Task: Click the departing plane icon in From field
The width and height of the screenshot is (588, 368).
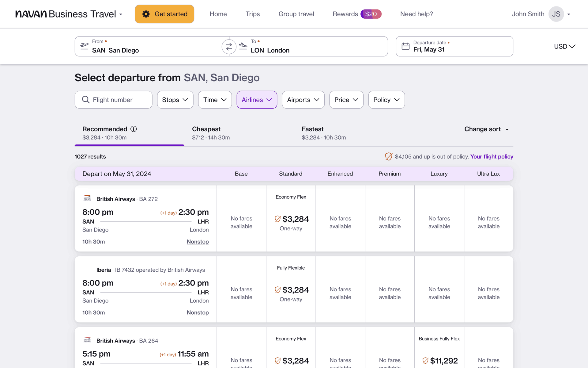Action: point(84,46)
